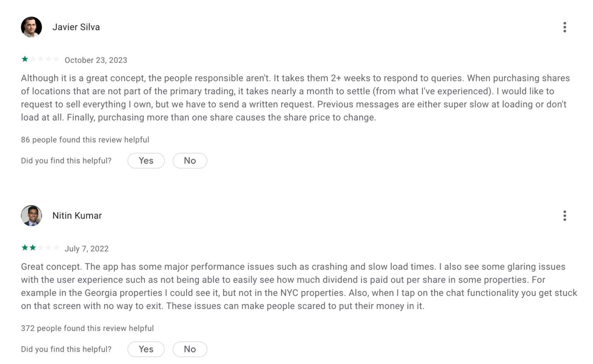Click the October 23, 2023 date label
Viewport: 593px width, 364px height.
[x=96, y=60]
